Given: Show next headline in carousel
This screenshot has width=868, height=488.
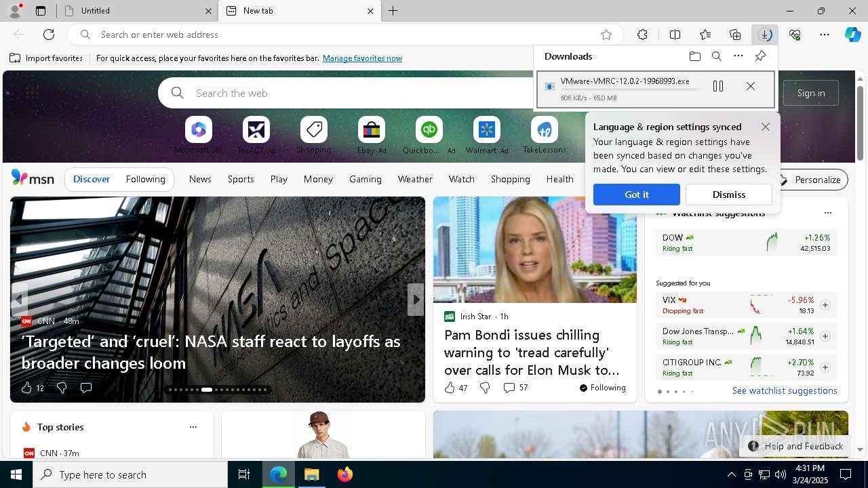Looking at the screenshot, I should pyautogui.click(x=416, y=300).
